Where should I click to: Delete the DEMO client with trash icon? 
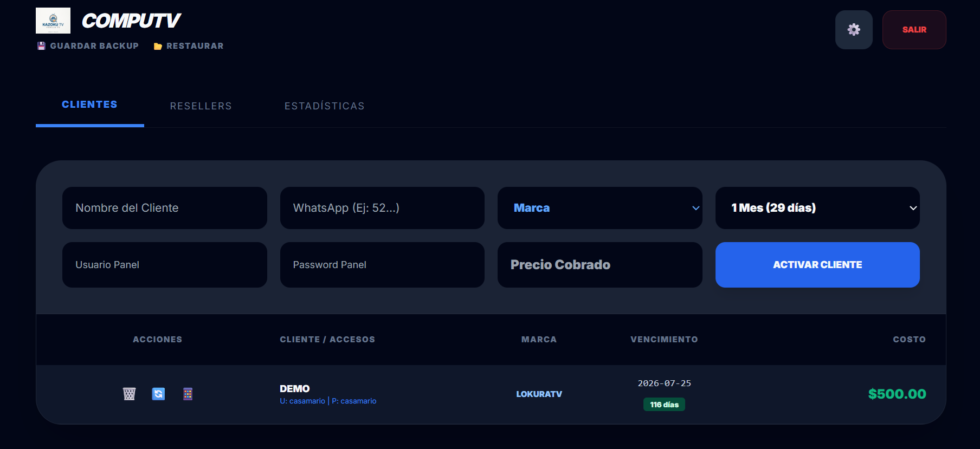129,394
